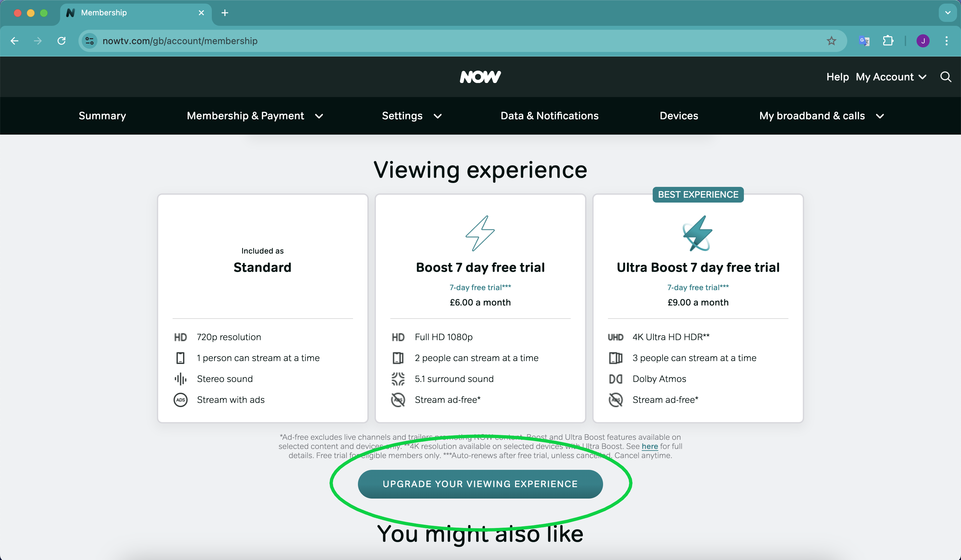This screenshot has width=961, height=560.
Task: Select the Boost 7 day free trial heading
Action: 480,267
